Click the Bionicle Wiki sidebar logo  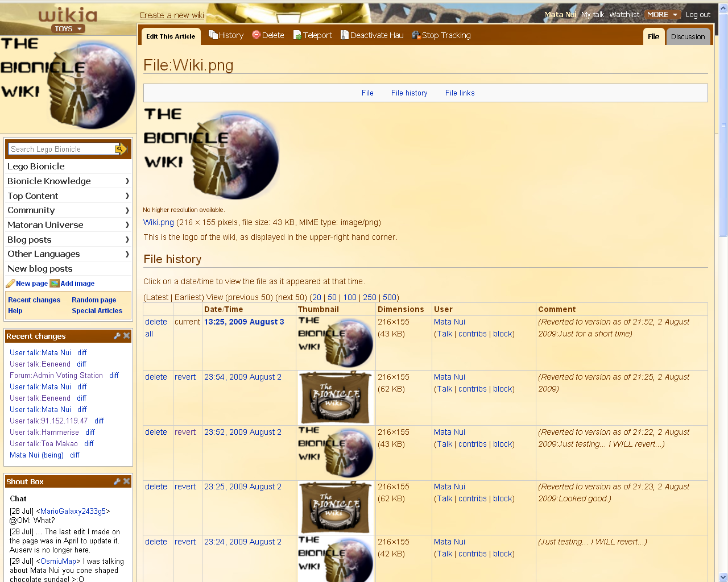coord(68,84)
